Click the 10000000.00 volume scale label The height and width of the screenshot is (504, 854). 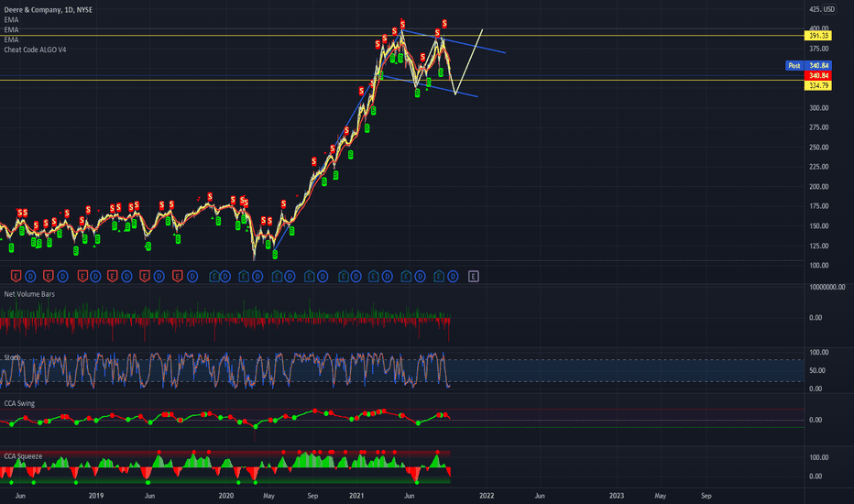pos(827,287)
